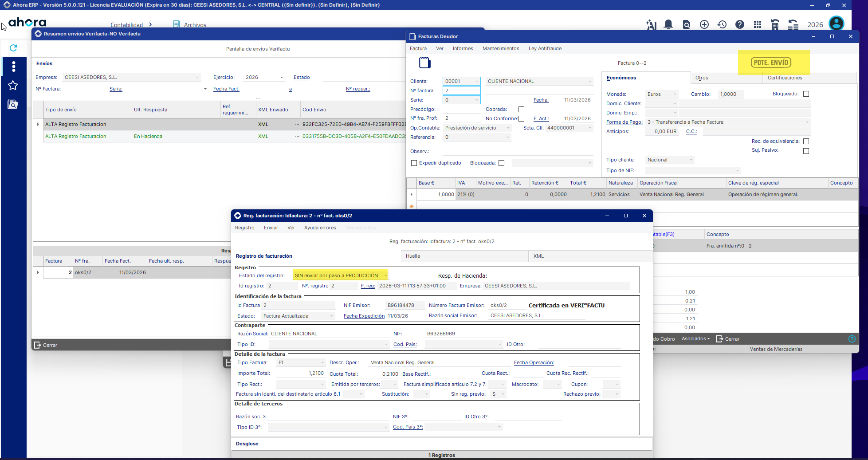The width and height of the screenshot is (868, 460).
Task: Open the Estado del registro dropdown
Action: (385, 275)
